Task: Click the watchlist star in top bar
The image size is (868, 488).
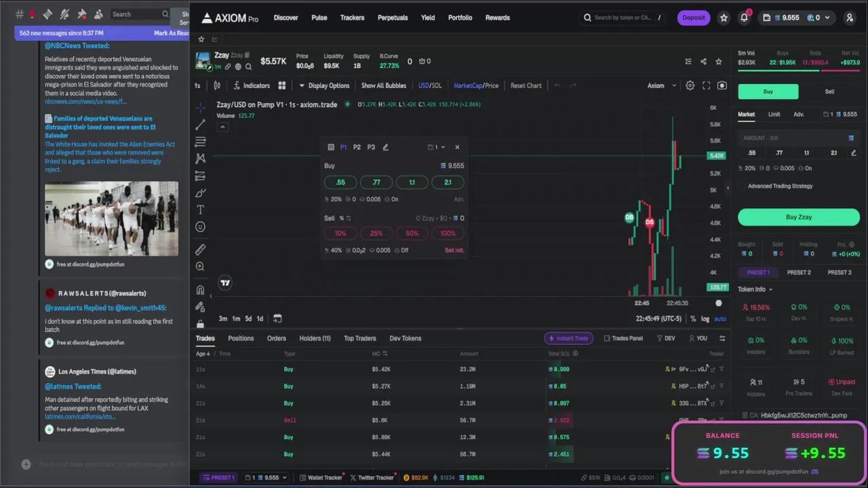Action: pos(724,18)
